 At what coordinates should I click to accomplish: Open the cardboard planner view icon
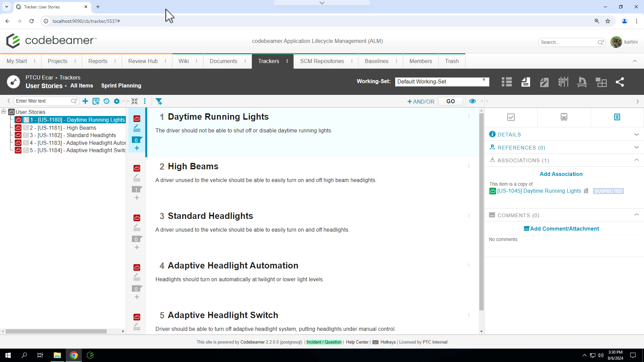[563, 82]
